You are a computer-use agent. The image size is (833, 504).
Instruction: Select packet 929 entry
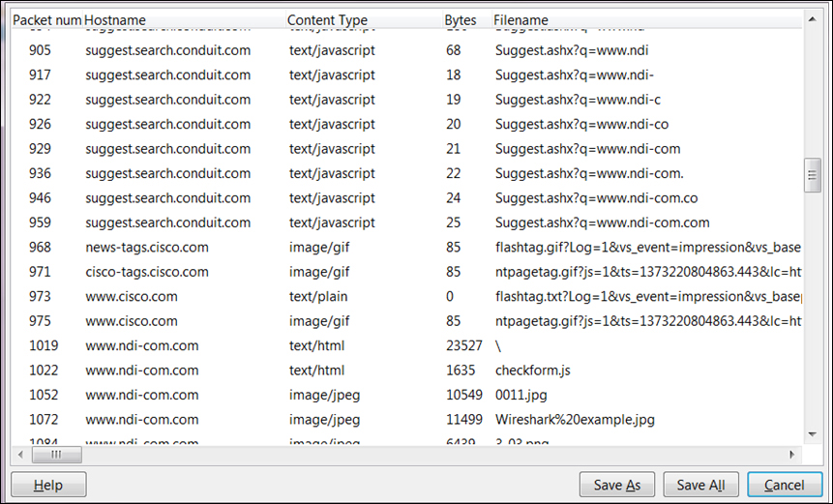pos(406,149)
